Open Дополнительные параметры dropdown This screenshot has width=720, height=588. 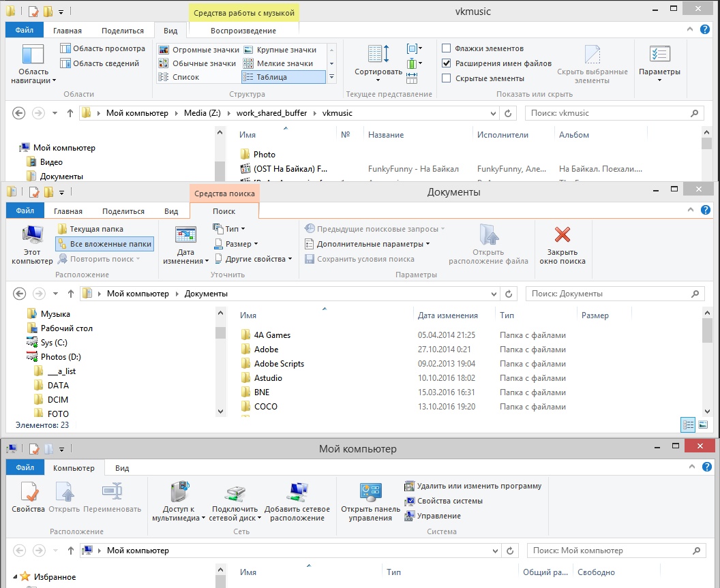coord(367,244)
